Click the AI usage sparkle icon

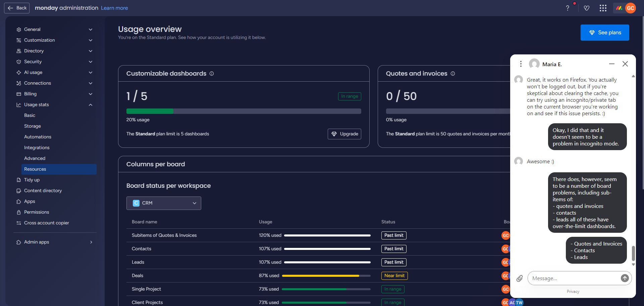click(19, 73)
